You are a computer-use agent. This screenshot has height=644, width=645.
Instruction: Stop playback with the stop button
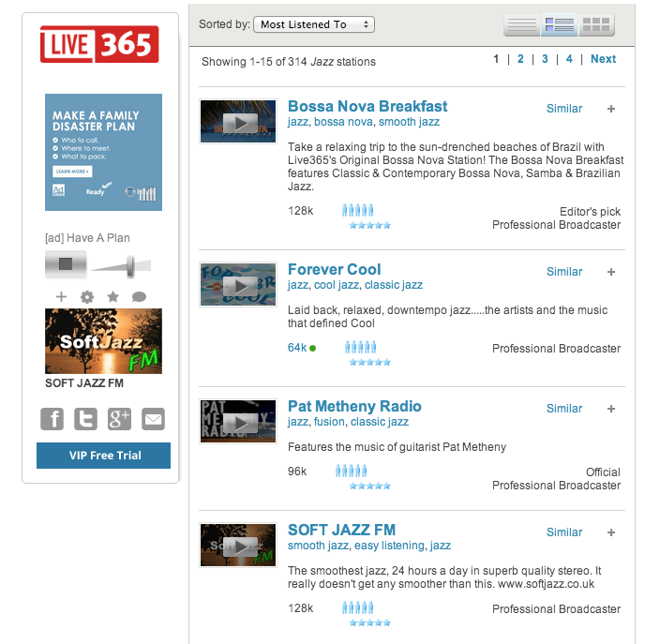pyautogui.click(x=66, y=264)
